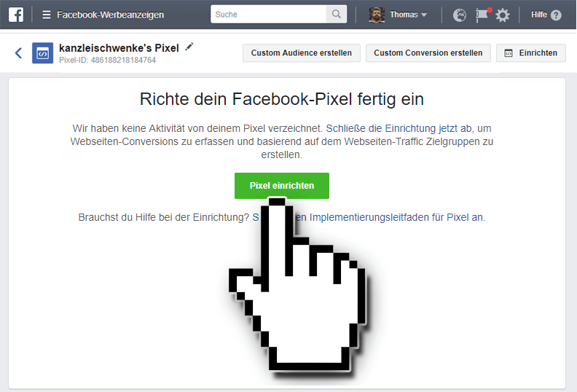This screenshot has width=577, height=392.
Task: Open the globe notifications icon
Action: tap(459, 15)
